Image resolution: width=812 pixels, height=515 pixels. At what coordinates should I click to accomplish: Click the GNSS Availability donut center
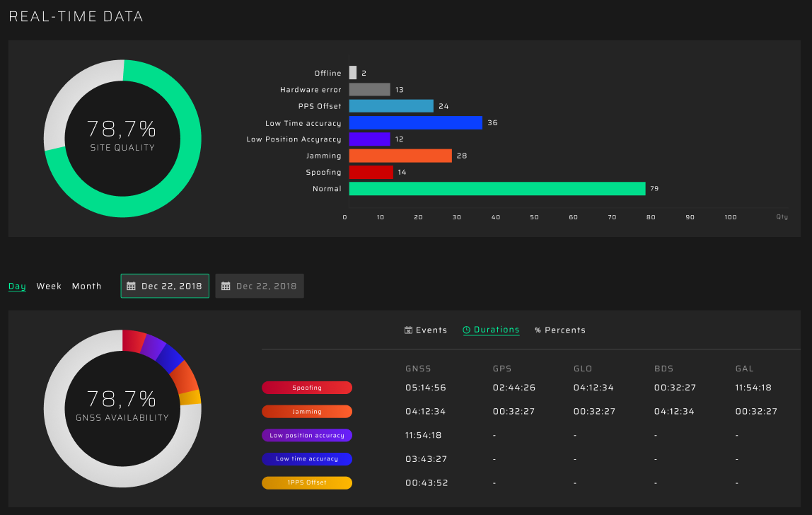pyautogui.click(x=122, y=407)
